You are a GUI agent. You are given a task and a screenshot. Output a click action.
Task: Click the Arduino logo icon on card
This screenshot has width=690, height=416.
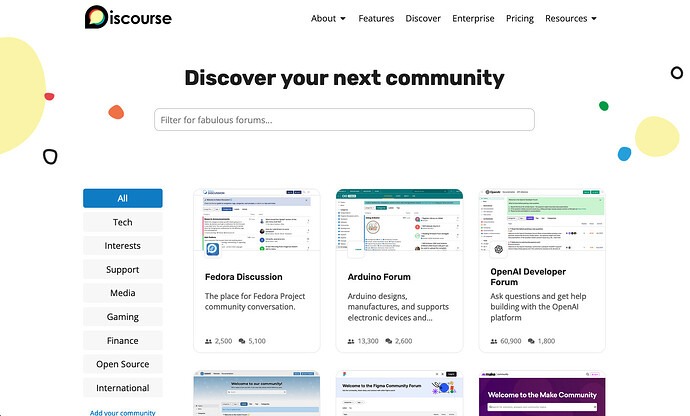tap(356, 250)
